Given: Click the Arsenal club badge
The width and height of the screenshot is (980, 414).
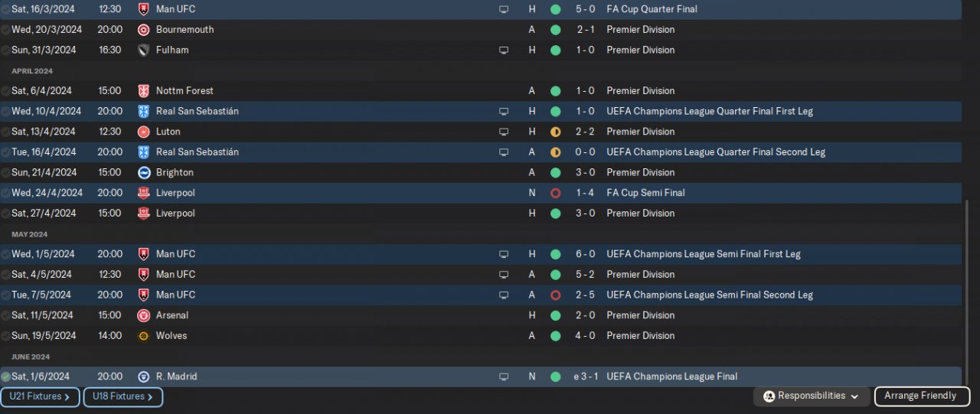Looking at the screenshot, I should (x=143, y=315).
